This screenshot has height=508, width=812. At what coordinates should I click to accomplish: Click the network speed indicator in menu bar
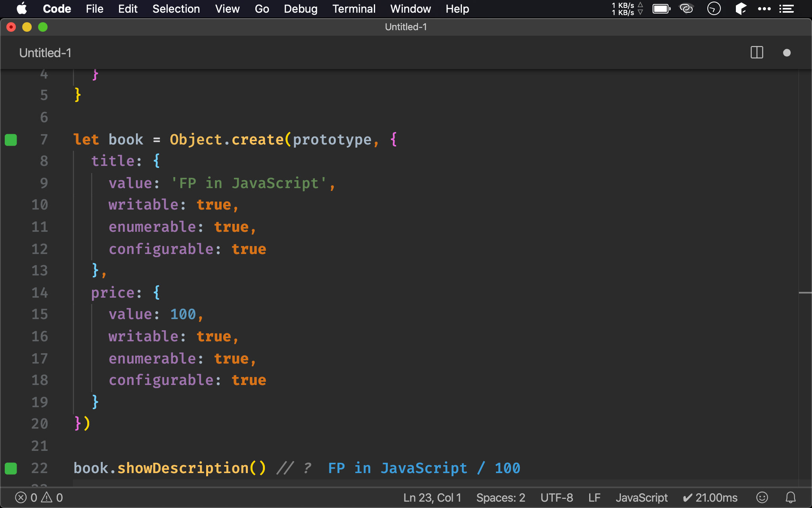[627, 9]
